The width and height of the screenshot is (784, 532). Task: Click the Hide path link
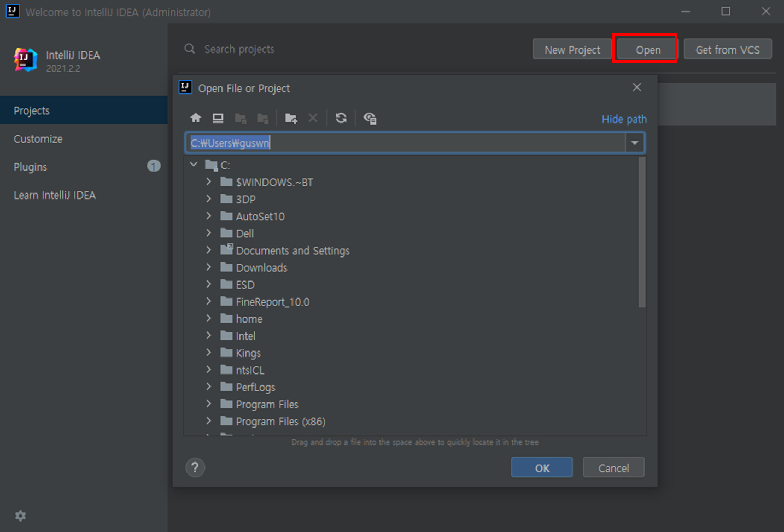click(x=624, y=119)
